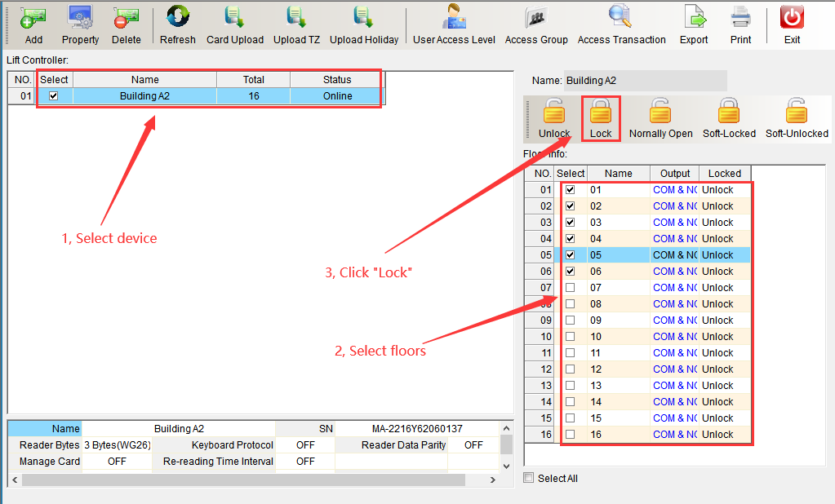Screen dimensions: 835x504
Task: Click the Lock padlock icon
Action: pyautogui.click(x=601, y=112)
